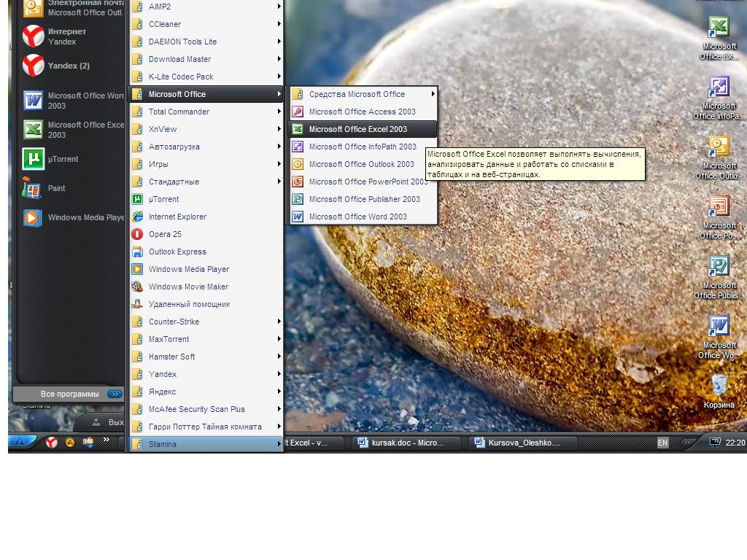
Task: Open Microsoft Office Excel desktop shortcut
Action: 719,38
